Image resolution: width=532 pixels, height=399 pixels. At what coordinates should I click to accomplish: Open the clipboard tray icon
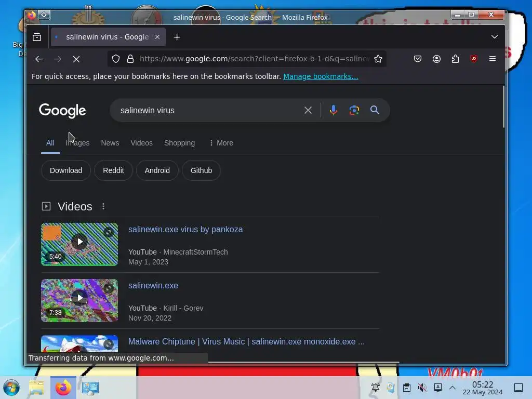pyautogui.click(x=407, y=388)
